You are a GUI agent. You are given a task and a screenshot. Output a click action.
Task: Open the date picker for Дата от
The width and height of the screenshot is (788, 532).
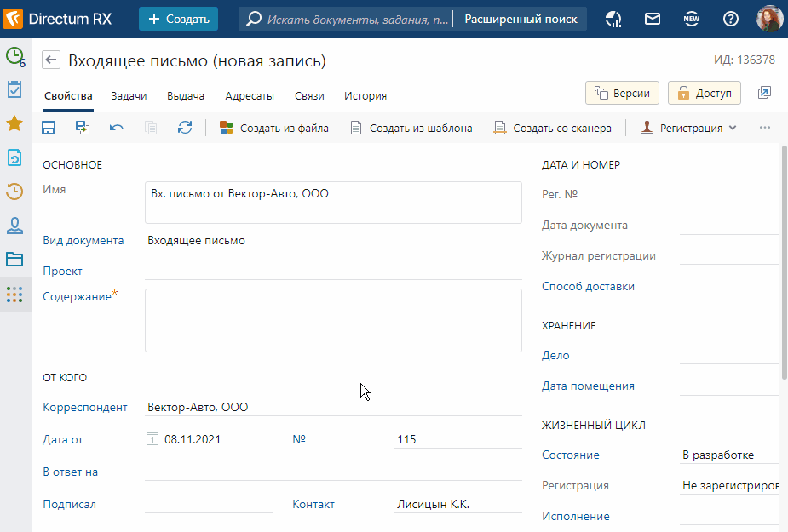pyautogui.click(x=153, y=440)
